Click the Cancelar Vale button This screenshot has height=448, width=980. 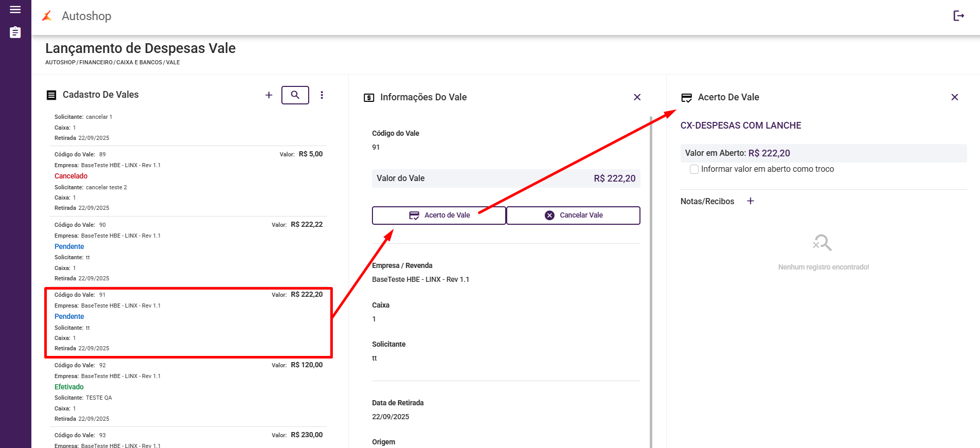tap(573, 216)
